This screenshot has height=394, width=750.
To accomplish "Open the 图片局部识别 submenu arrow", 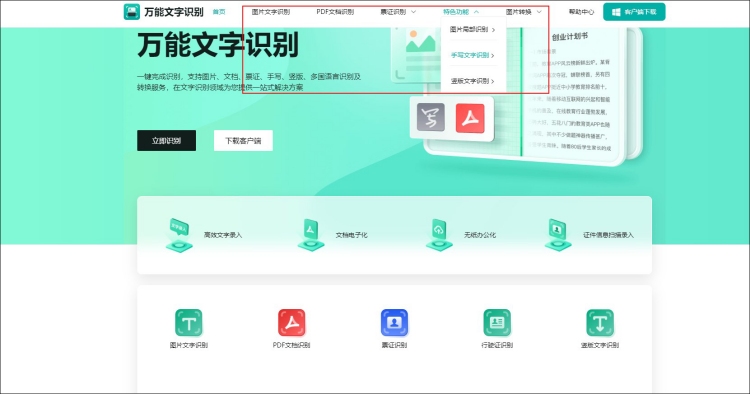I will pos(493,30).
